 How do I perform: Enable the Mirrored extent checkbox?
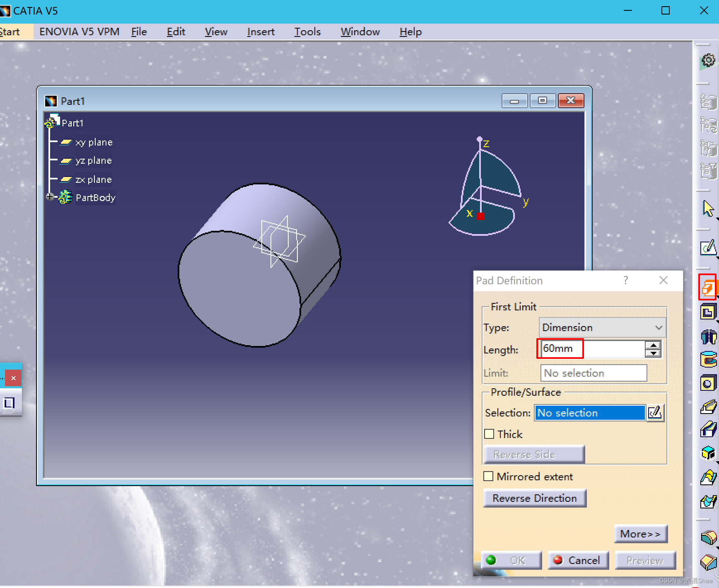point(489,477)
